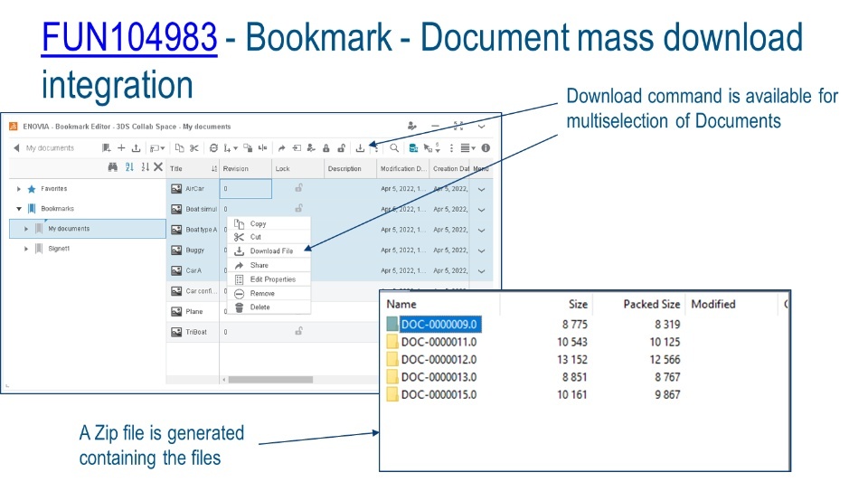Expand the Signet1 tree node
The height and width of the screenshot is (482, 868).
pos(26,249)
